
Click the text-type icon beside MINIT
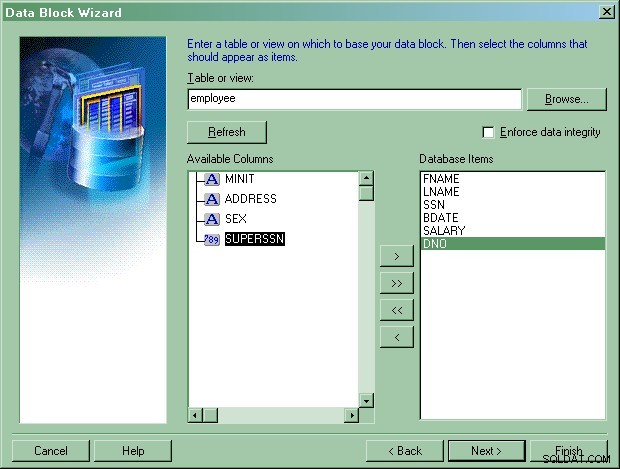212,179
